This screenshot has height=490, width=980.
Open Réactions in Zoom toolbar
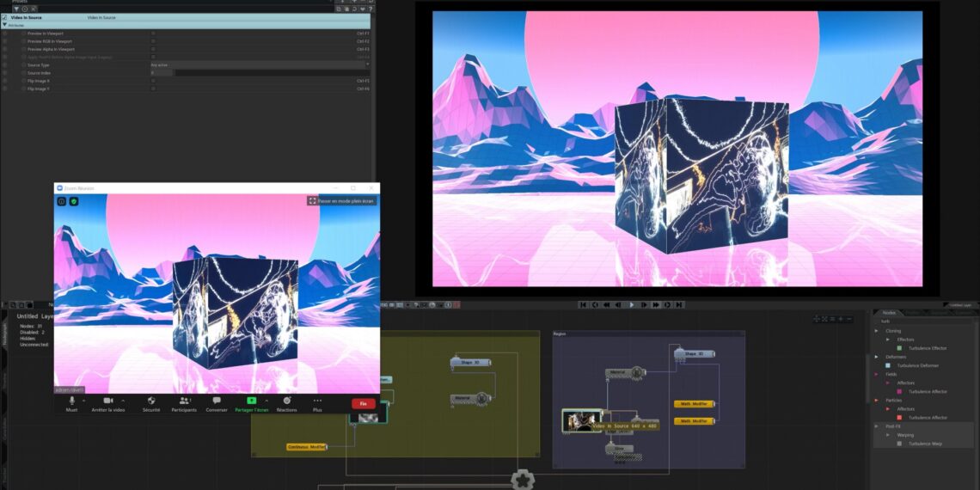[x=286, y=401]
